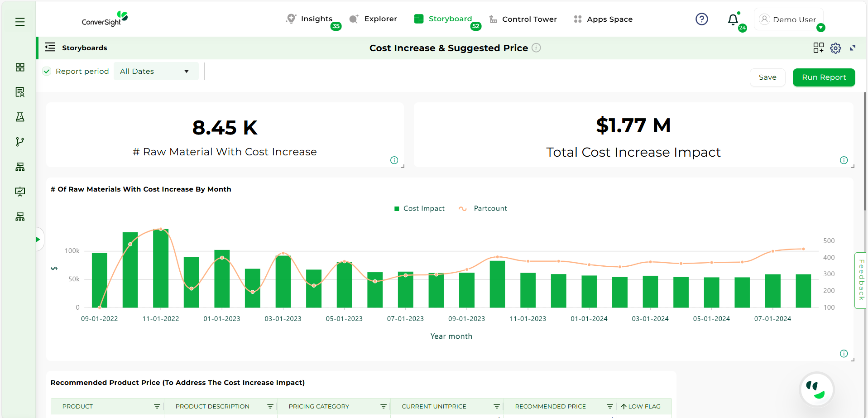Open filter menu for PRODUCT column

point(157,406)
